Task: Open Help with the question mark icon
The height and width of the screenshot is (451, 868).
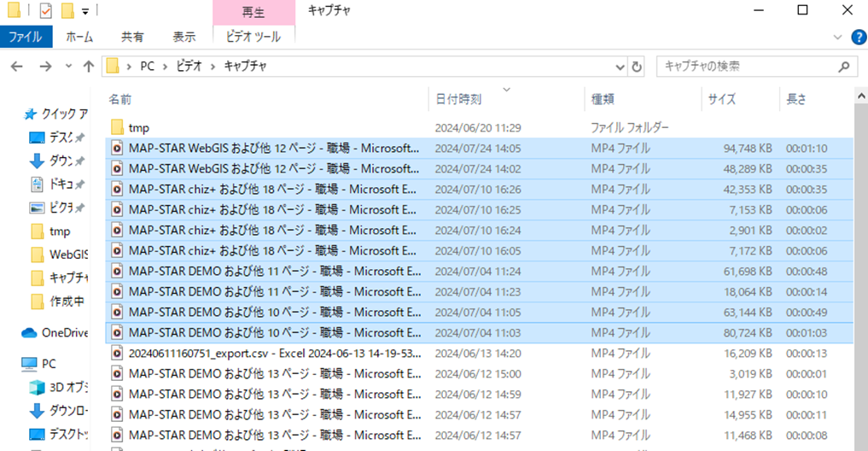Action: (859, 37)
